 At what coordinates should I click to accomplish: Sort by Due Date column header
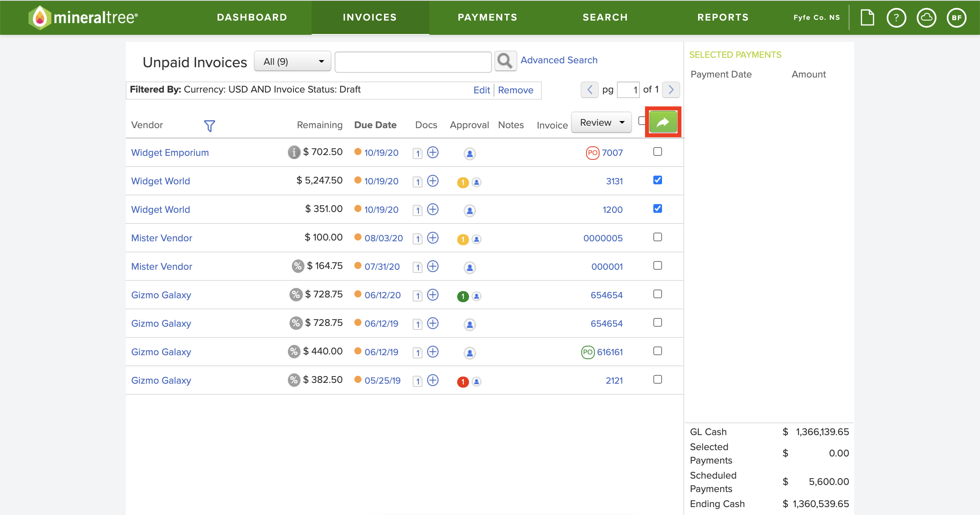pyautogui.click(x=375, y=125)
